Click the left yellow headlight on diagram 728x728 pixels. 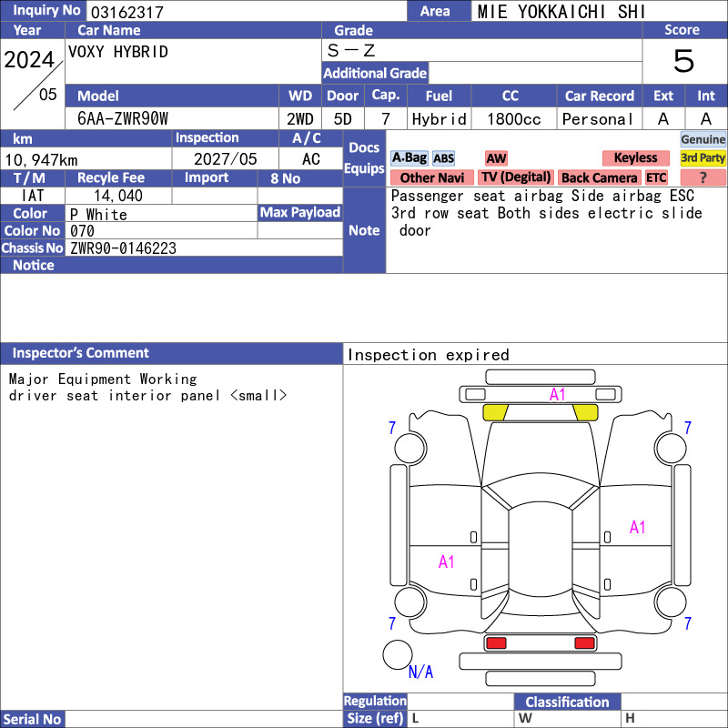coord(495,412)
